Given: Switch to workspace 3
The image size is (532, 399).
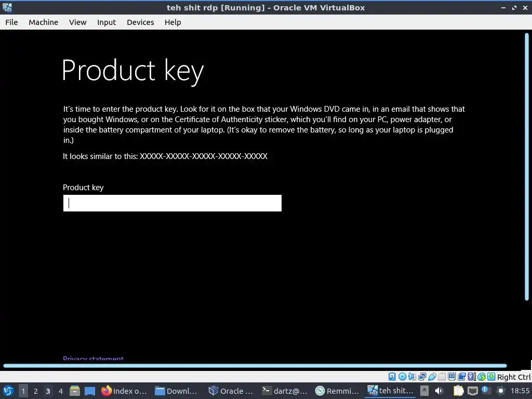Looking at the screenshot, I should tap(48, 391).
